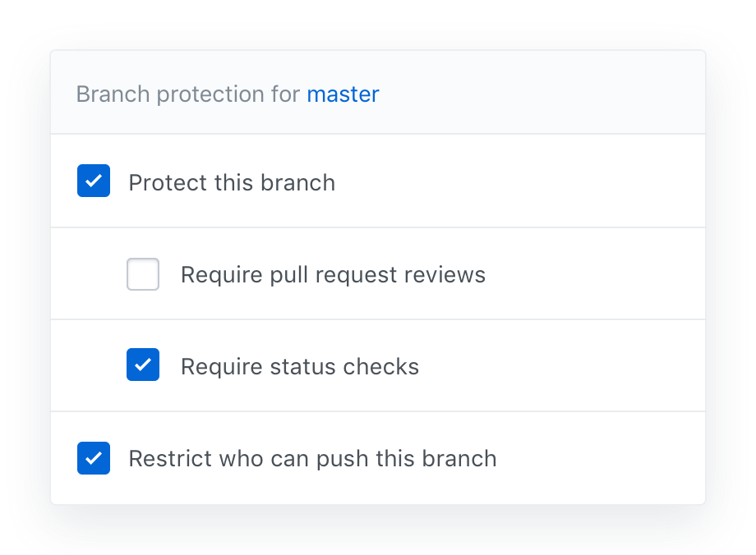Click the blue checkmark for Require status checks
Viewport: 756px width, 555px height.
point(143,365)
